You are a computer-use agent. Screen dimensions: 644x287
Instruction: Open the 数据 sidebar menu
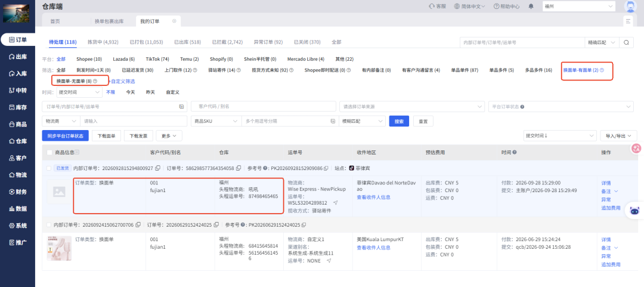click(18, 208)
